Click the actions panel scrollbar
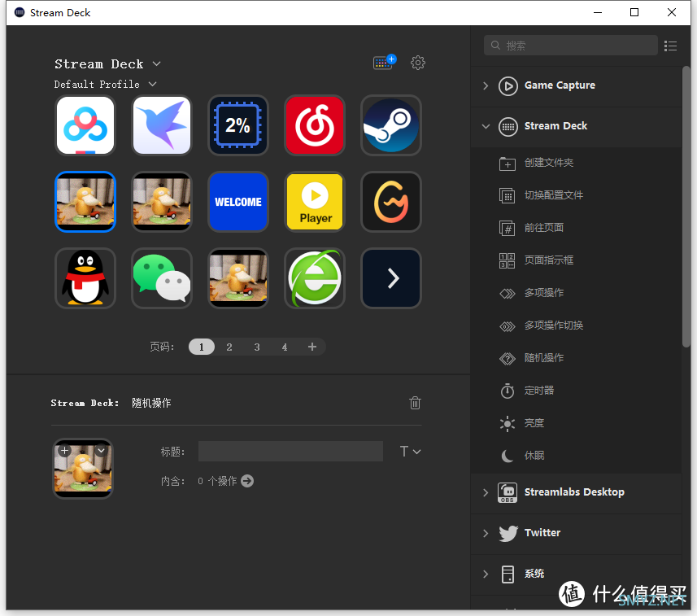This screenshot has height=616, width=697. 686,207
